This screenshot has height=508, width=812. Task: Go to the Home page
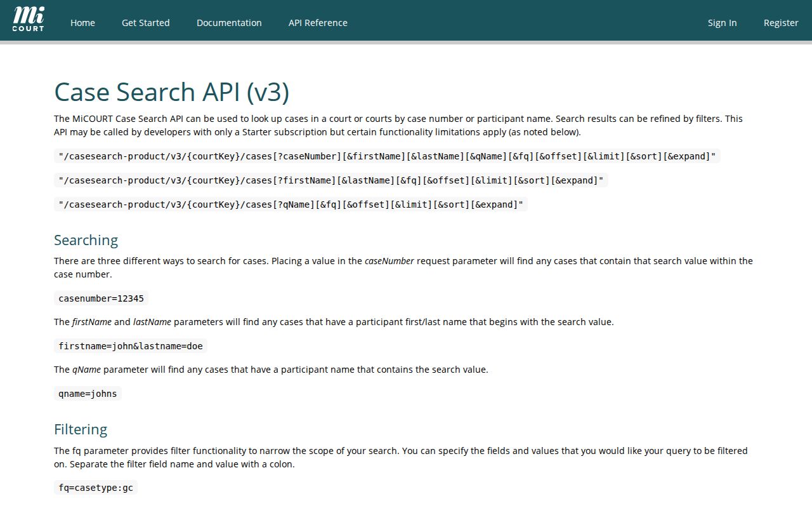[x=82, y=23]
